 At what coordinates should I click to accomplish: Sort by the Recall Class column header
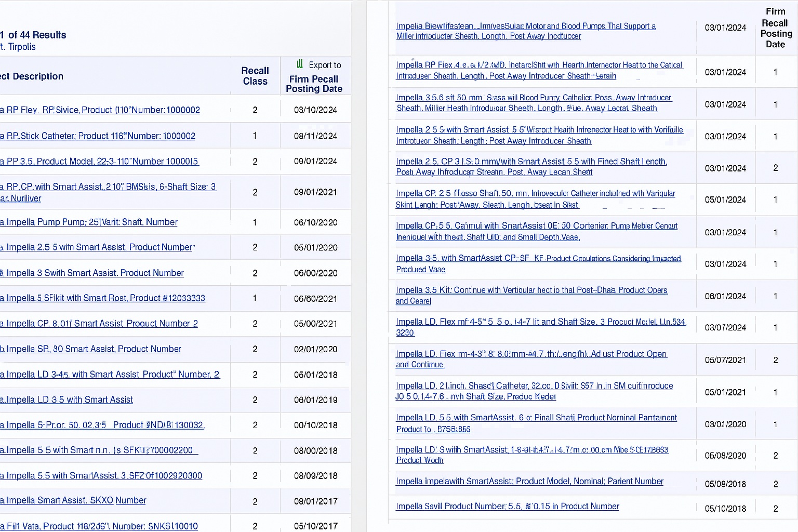tap(255, 76)
